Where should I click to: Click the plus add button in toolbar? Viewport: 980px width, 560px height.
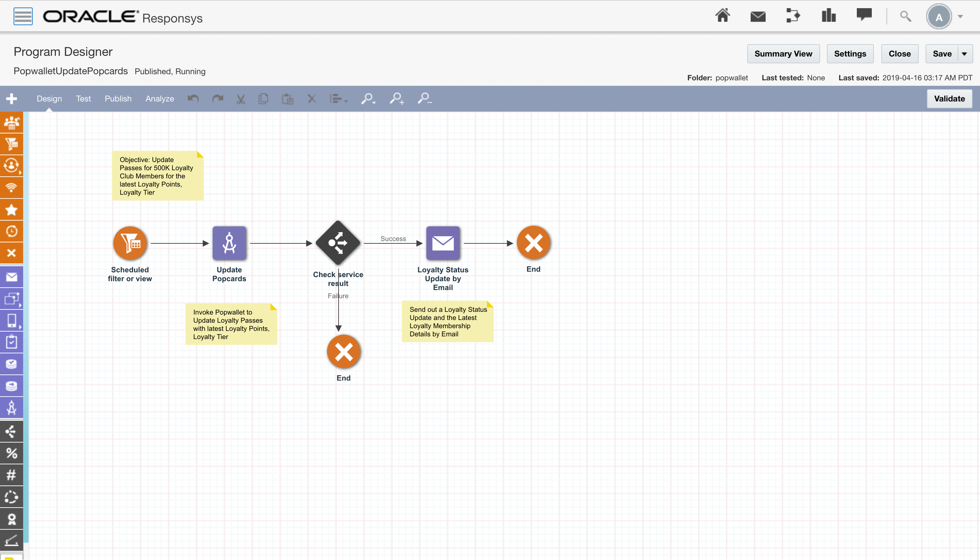(x=11, y=99)
